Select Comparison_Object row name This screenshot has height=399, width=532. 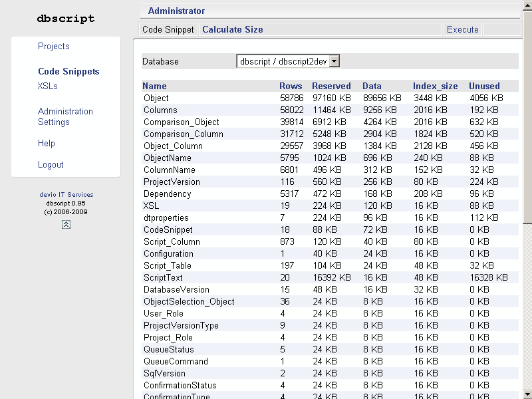181,122
